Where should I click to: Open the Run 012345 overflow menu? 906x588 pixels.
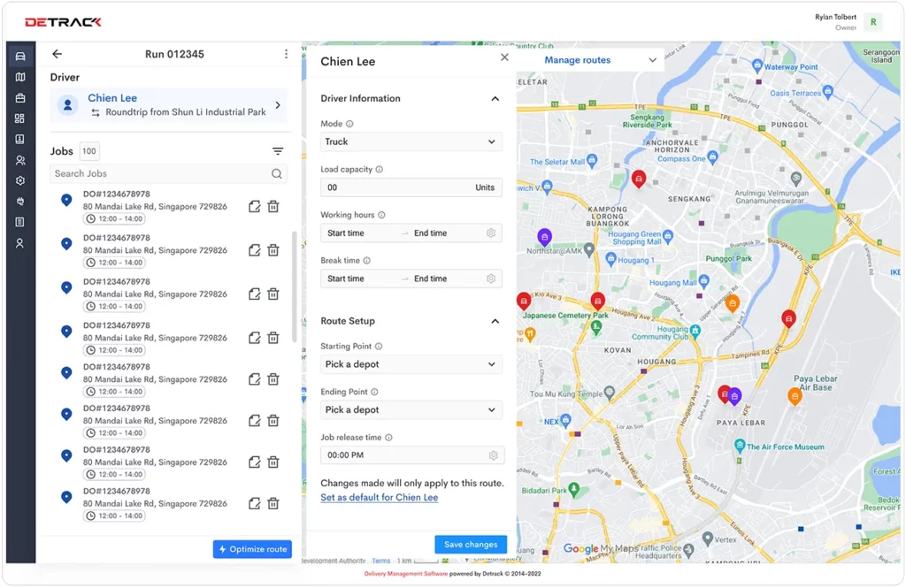[x=286, y=53]
